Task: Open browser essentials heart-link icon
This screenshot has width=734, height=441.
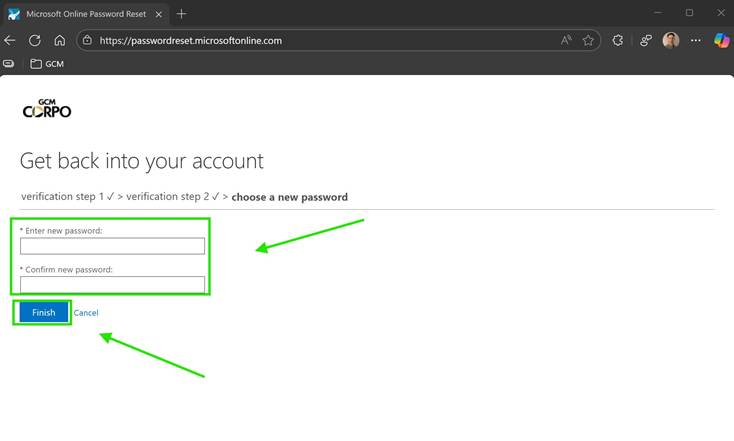Action: pyautogui.click(x=646, y=41)
